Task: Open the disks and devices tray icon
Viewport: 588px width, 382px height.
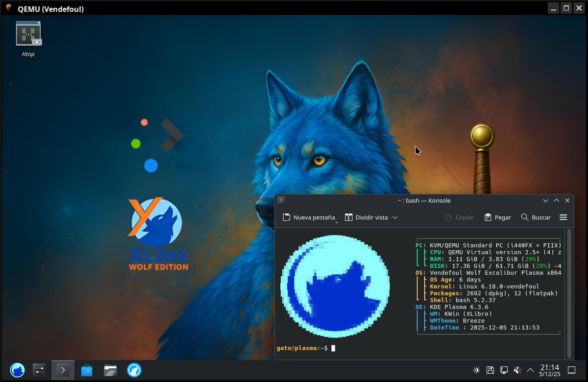Action: [x=490, y=370]
